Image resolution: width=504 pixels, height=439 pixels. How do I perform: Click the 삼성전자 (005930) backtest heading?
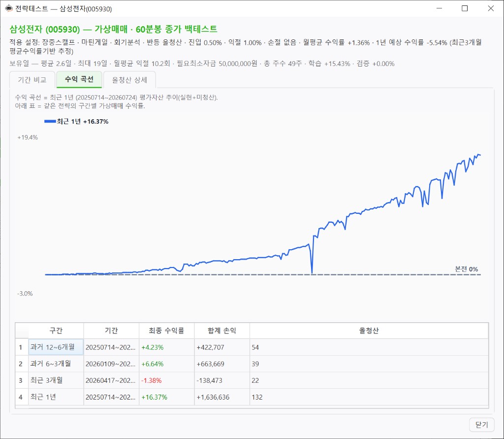[114, 29]
